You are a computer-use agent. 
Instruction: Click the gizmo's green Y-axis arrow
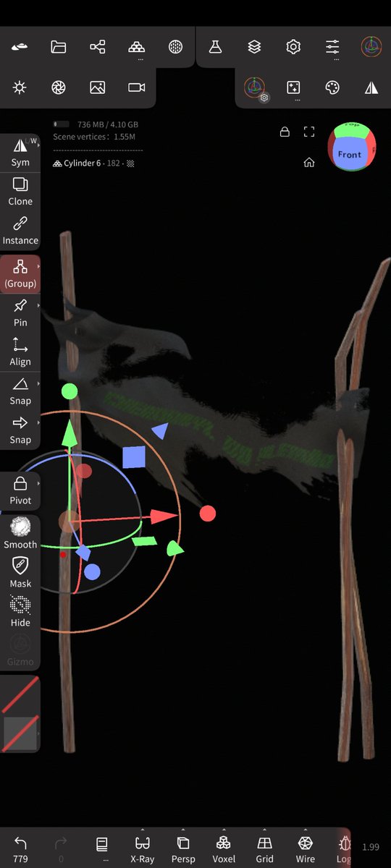[70, 435]
